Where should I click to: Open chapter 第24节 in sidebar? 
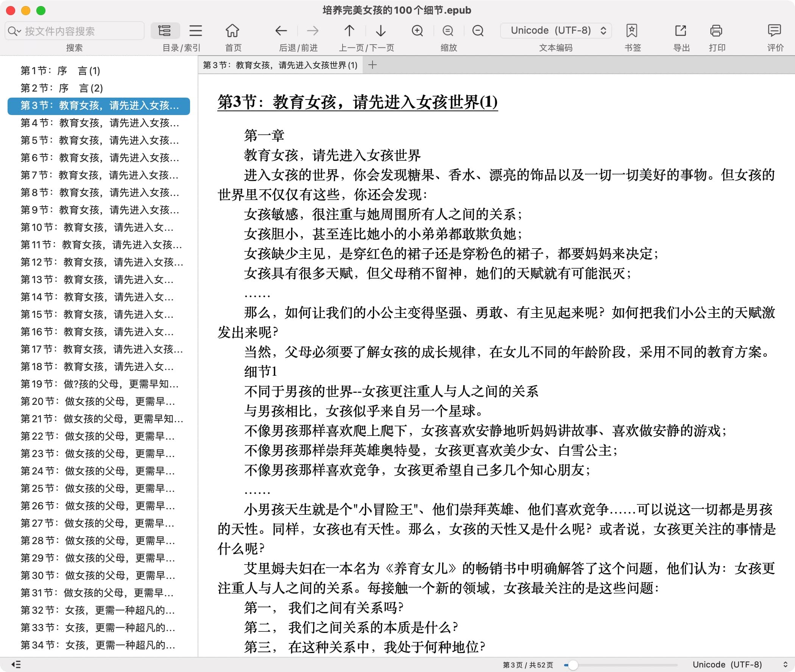[98, 471]
